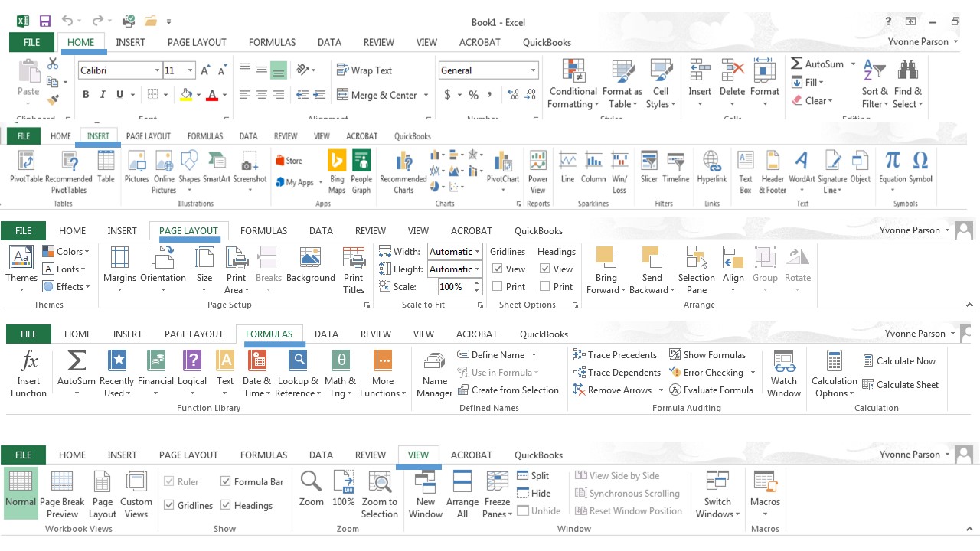Check Gridlines Print in Sheet Options
The height and width of the screenshot is (551, 980).
point(498,286)
